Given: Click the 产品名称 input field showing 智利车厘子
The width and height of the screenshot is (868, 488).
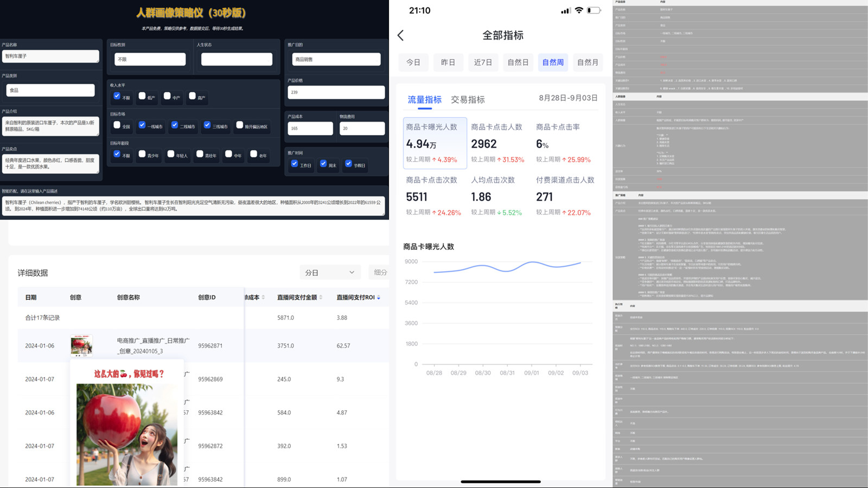Looking at the screenshot, I should (50, 56).
